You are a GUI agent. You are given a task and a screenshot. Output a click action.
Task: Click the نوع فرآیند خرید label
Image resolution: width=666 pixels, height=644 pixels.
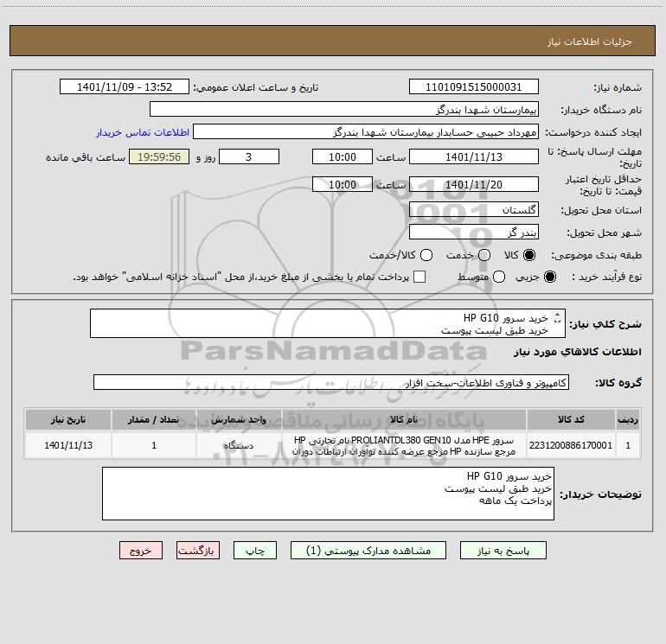606,277
